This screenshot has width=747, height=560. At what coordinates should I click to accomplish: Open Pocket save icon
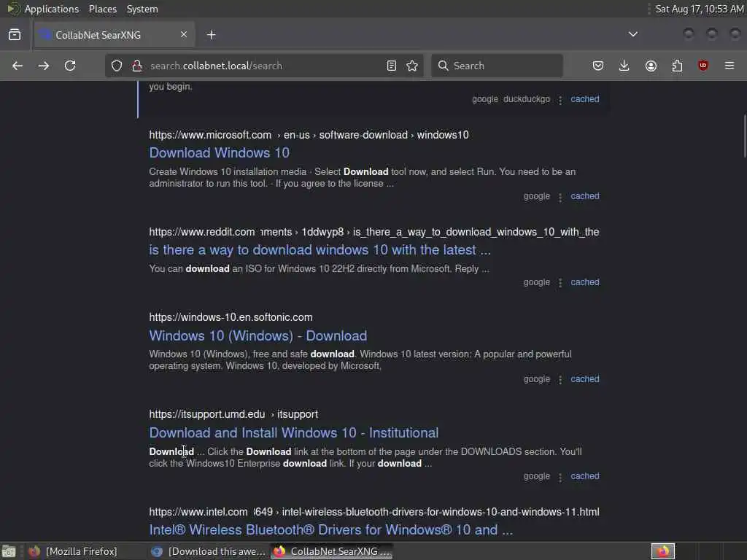click(x=598, y=66)
